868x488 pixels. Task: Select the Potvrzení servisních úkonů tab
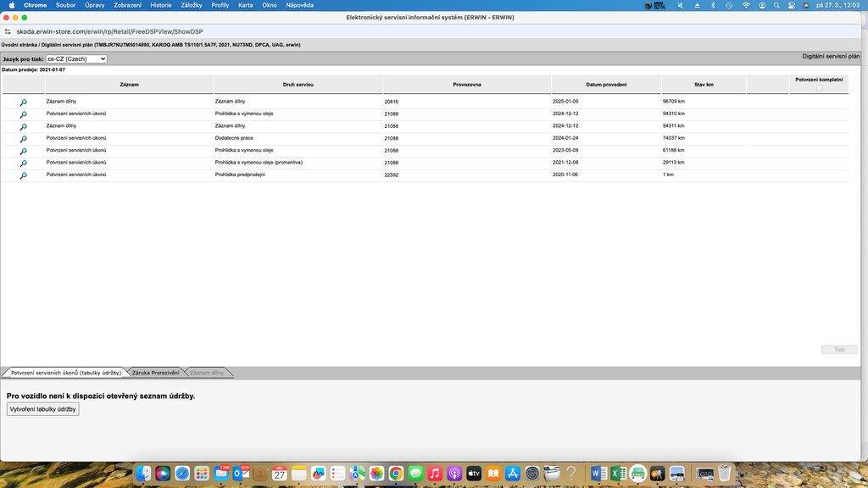[66, 373]
